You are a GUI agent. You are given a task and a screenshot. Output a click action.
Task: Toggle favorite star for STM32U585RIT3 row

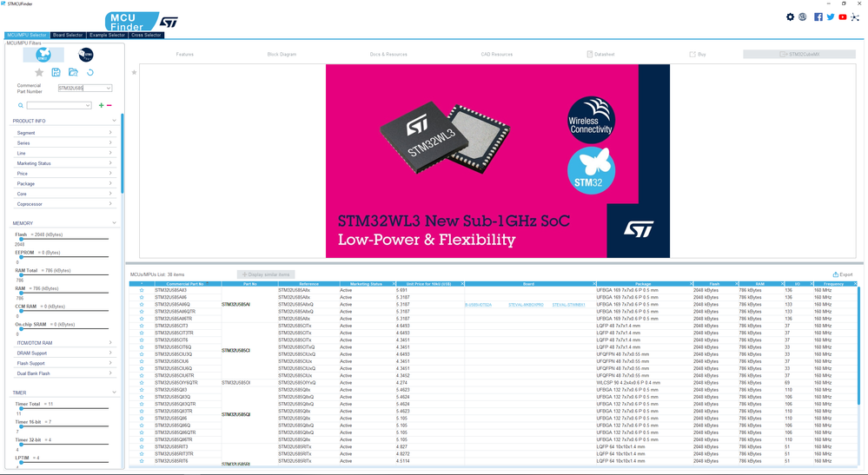pyautogui.click(x=142, y=447)
